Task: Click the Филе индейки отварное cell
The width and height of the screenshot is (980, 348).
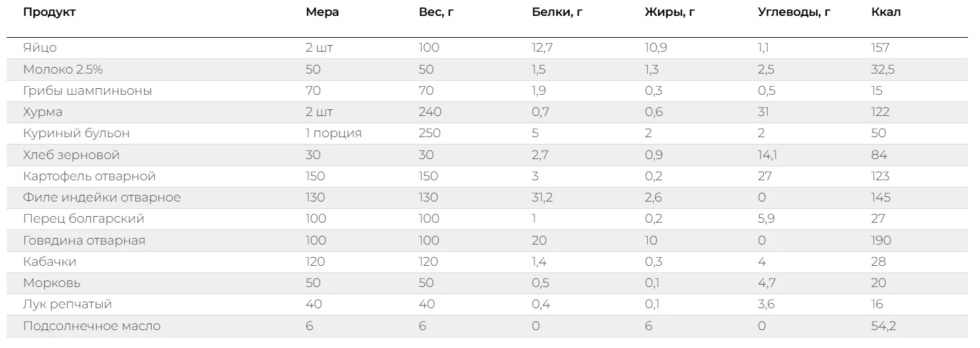Action: click(101, 198)
